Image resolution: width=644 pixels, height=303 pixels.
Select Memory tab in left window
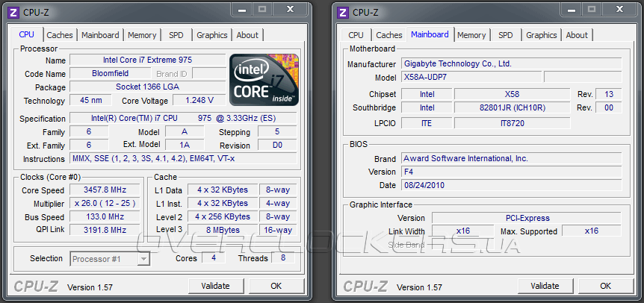142,35
